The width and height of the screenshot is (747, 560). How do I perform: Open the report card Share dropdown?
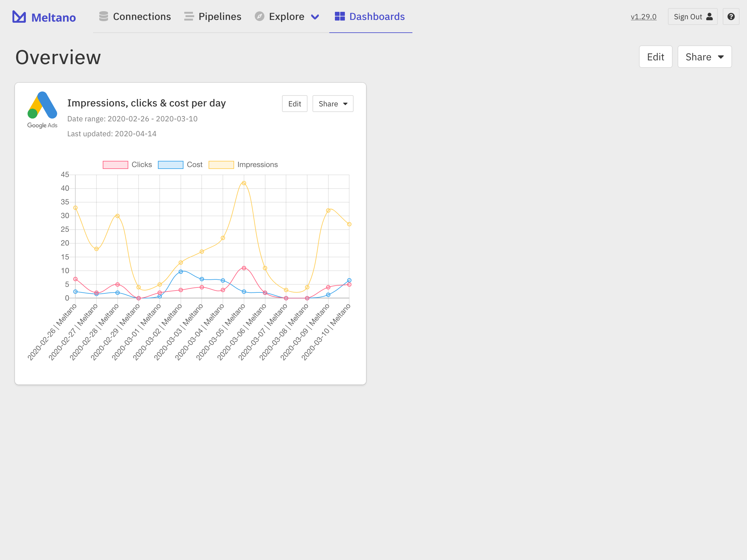pyautogui.click(x=333, y=104)
